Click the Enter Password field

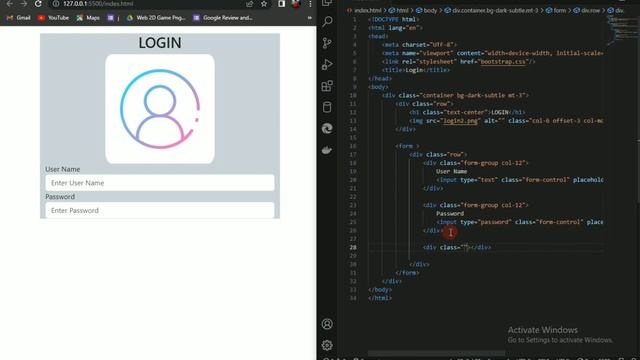click(160, 210)
